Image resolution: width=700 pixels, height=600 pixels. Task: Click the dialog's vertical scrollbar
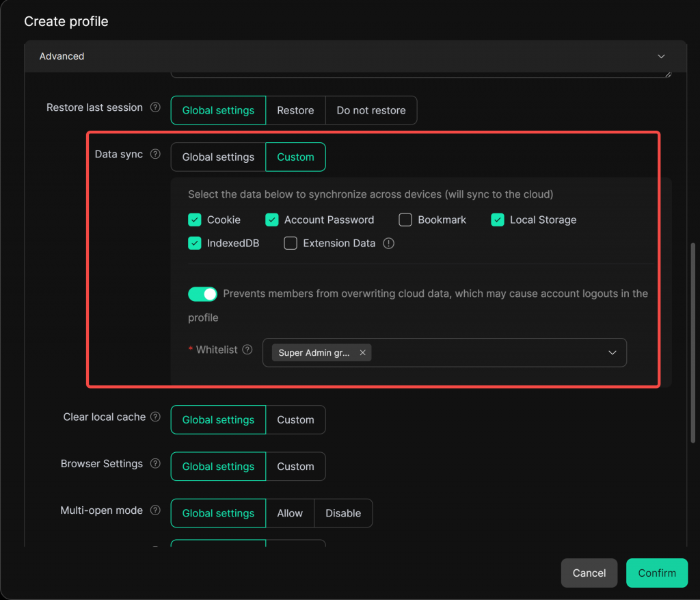pyautogui.click(x=692, y=342)
